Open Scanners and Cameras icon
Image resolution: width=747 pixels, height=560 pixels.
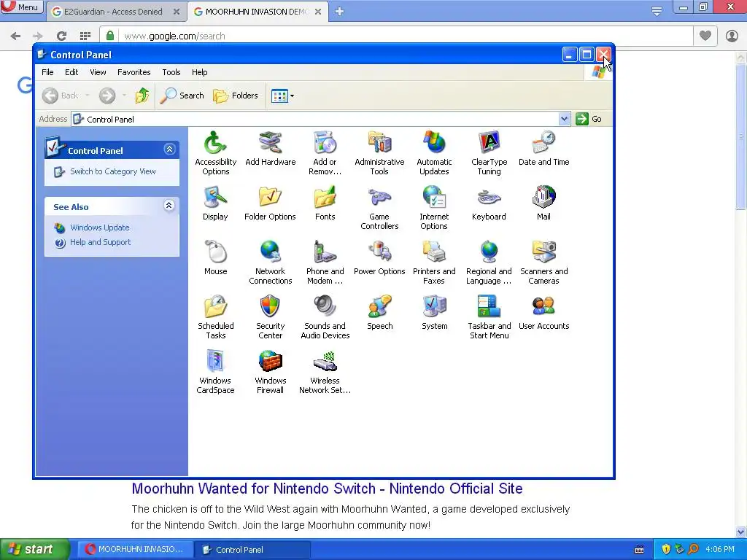[543, 262]
